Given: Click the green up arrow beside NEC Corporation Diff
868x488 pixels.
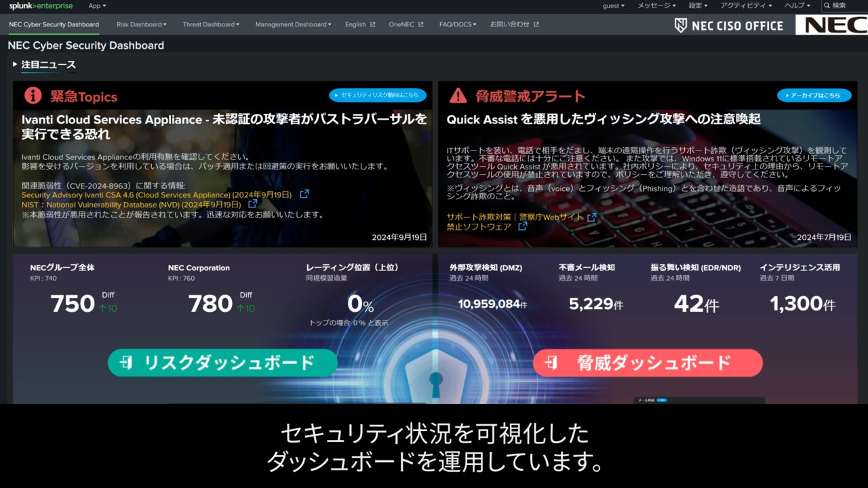Looking at the screenshot, I should (240, 308).
